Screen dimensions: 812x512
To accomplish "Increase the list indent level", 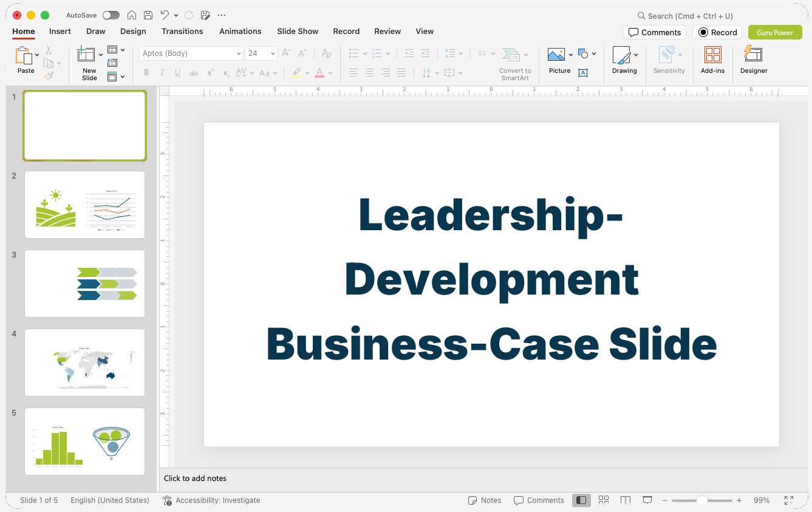I will pyautogui.click(x=425, y=53).
